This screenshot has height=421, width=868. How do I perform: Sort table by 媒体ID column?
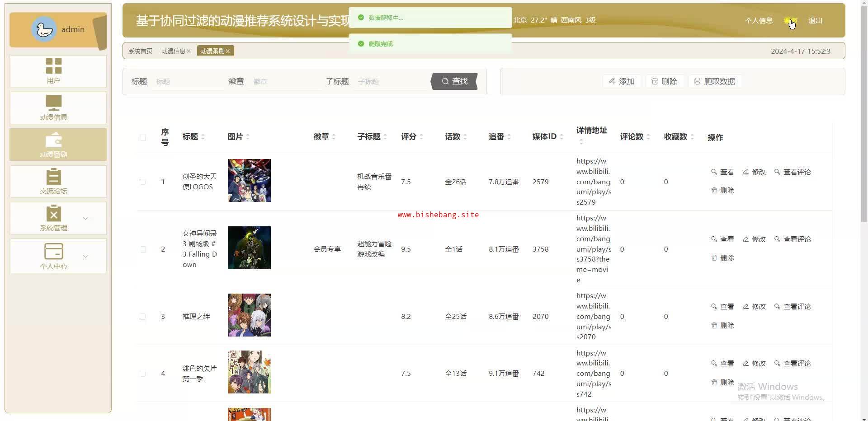tap(561, 137)
